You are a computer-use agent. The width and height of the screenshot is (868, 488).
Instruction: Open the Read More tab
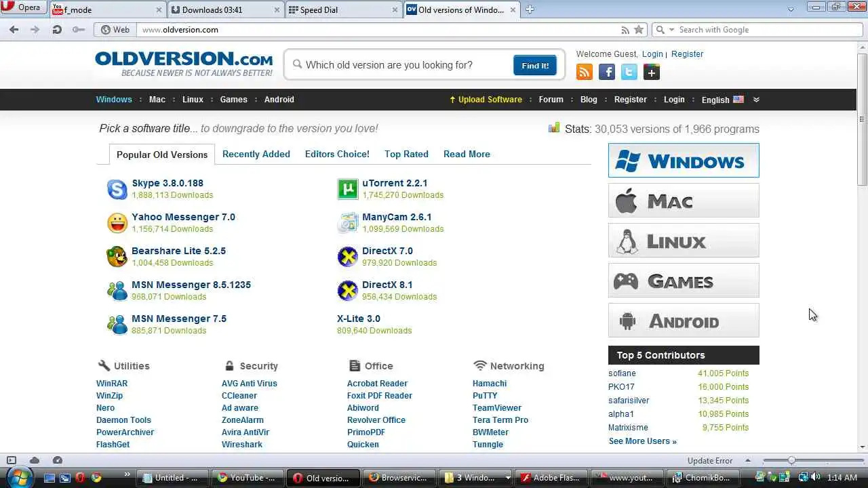(x=467, y=154)
